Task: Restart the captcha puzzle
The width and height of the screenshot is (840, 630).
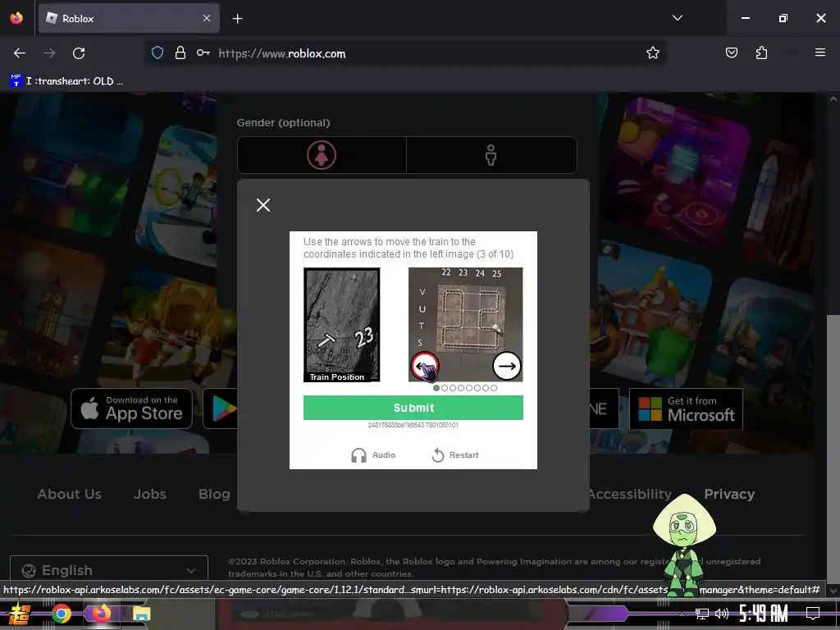Action: pos(454,454)
